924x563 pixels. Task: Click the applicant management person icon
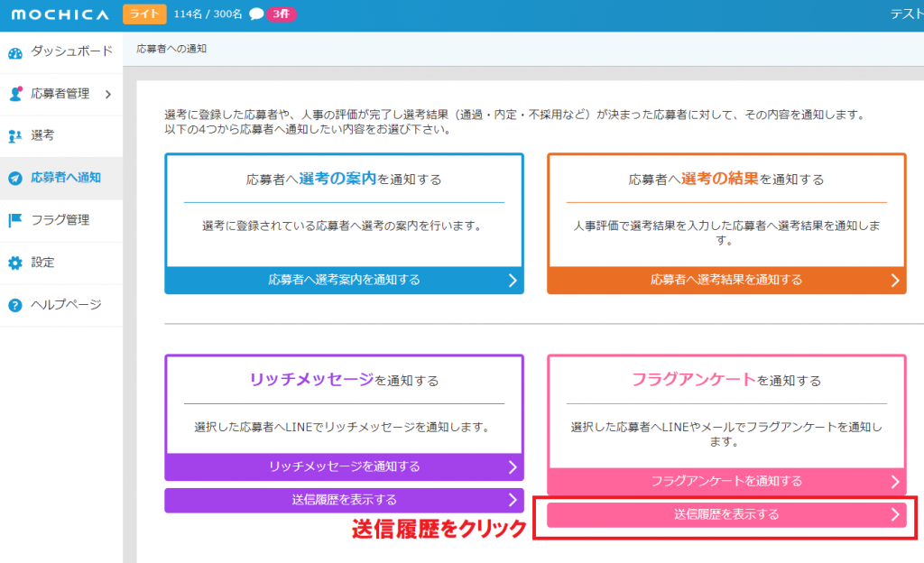click(15, 94)
